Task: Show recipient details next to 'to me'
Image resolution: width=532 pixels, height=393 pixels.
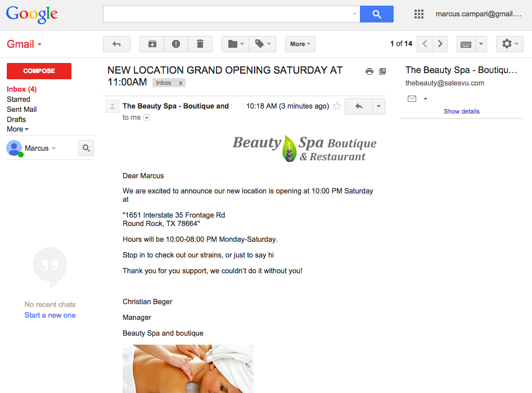Action: [147, 118]
